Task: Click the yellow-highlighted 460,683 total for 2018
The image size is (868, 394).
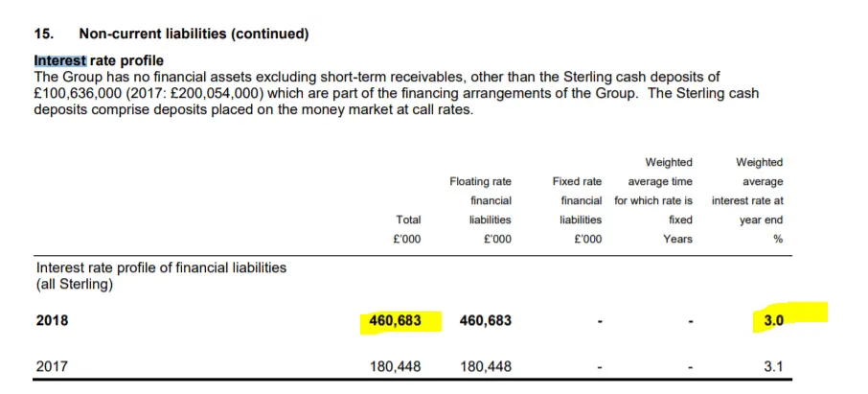Action: point(395,320)
